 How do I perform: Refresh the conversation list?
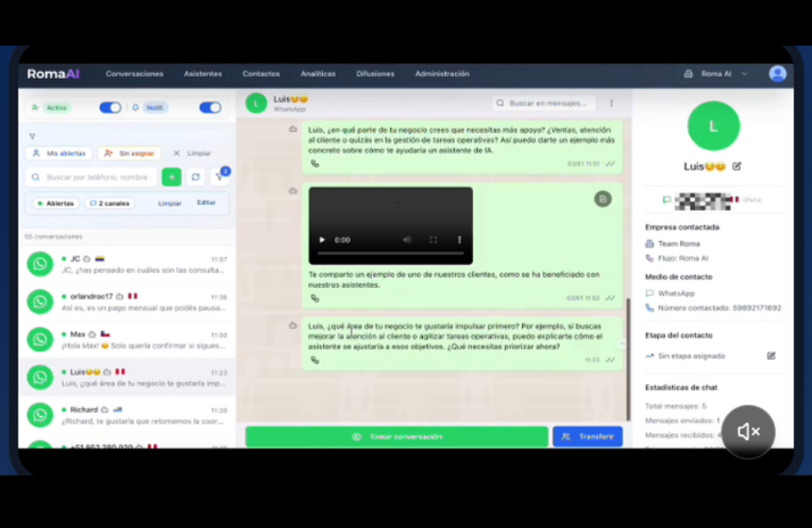point(195,177)
